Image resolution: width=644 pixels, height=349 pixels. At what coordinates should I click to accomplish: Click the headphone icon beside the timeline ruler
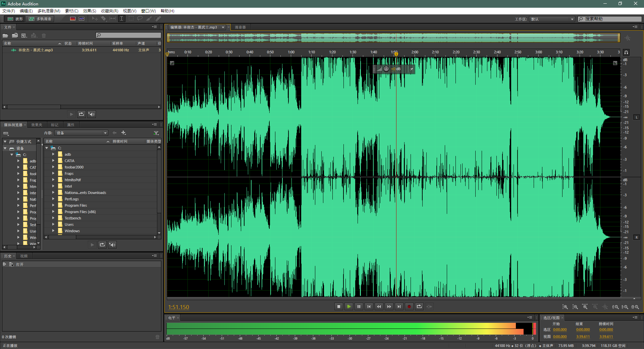[626, 52]
